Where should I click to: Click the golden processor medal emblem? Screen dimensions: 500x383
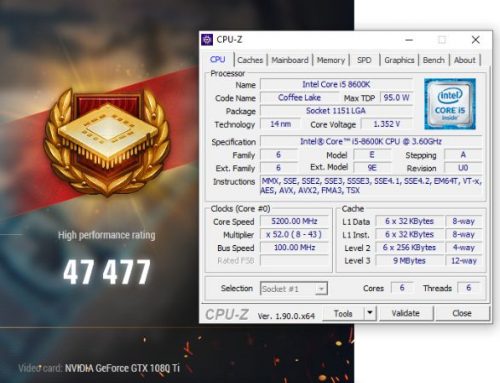click(x=107, y=142)
